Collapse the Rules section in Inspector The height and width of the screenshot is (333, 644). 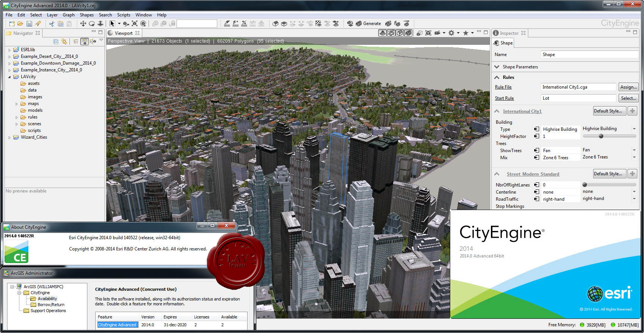tap(497, 77)
